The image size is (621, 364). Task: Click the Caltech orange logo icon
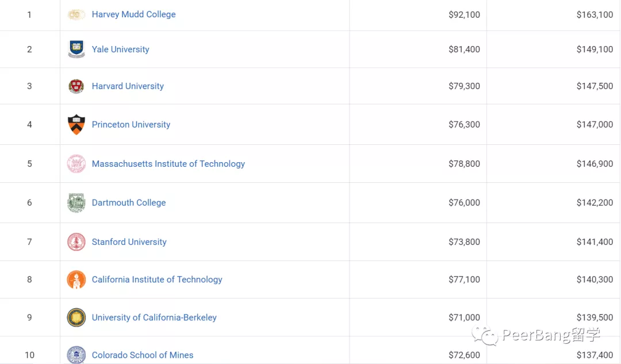click(76, 279)
